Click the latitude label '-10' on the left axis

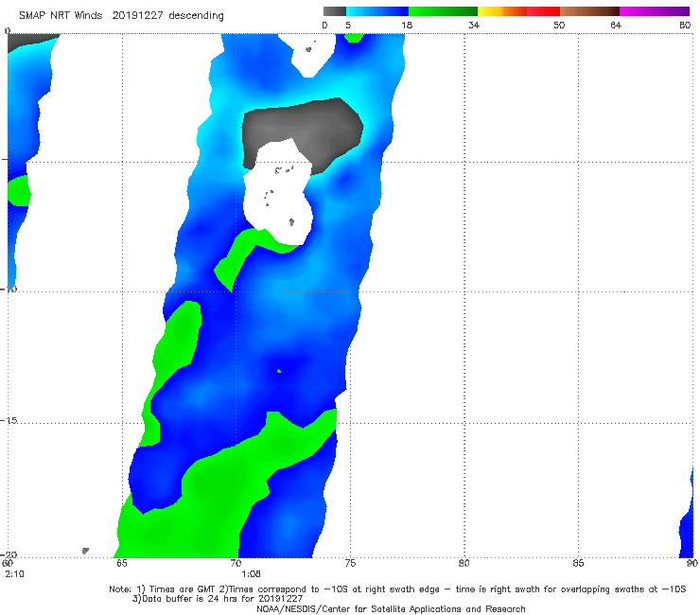9,289
